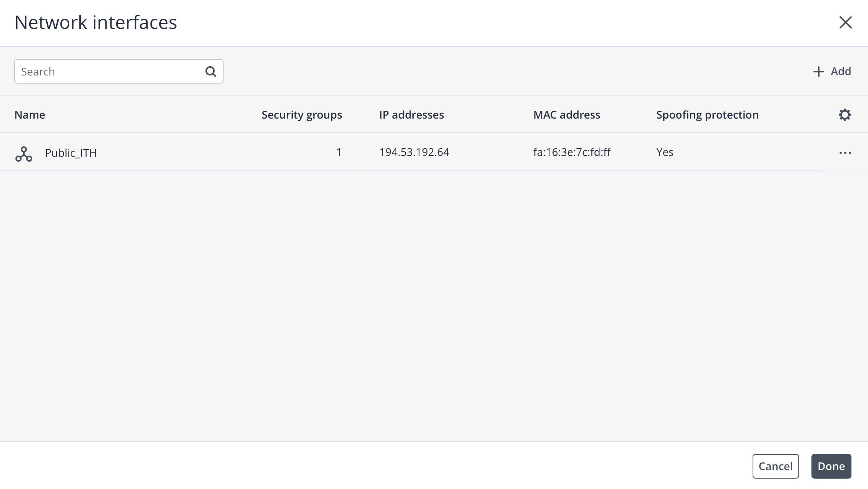Open the Public_ITH row ellipsis menu
The width and height of the screenshot is (868, 489).
(845, 153)
